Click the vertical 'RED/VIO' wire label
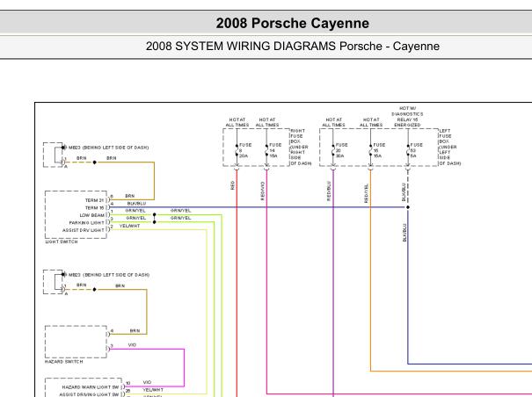Image resolution: width=532 pixels, height=397 pixels. pos(262,191)
